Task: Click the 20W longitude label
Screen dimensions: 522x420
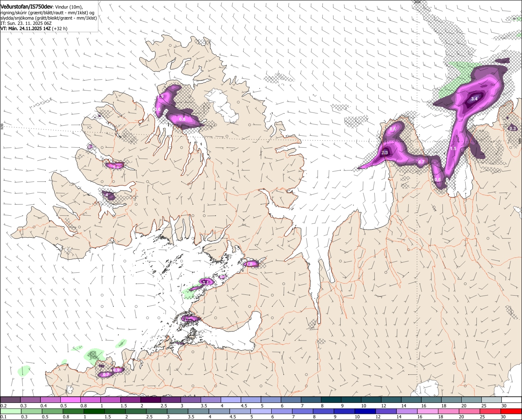Action: 417,2
